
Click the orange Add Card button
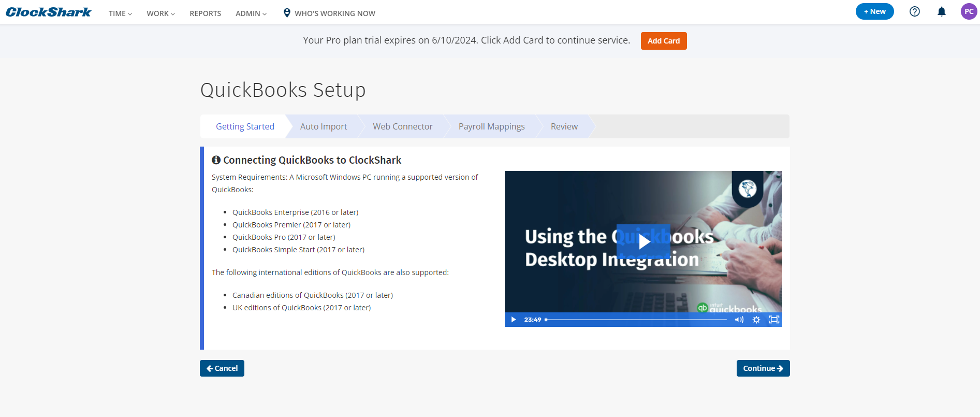[663, 41]
